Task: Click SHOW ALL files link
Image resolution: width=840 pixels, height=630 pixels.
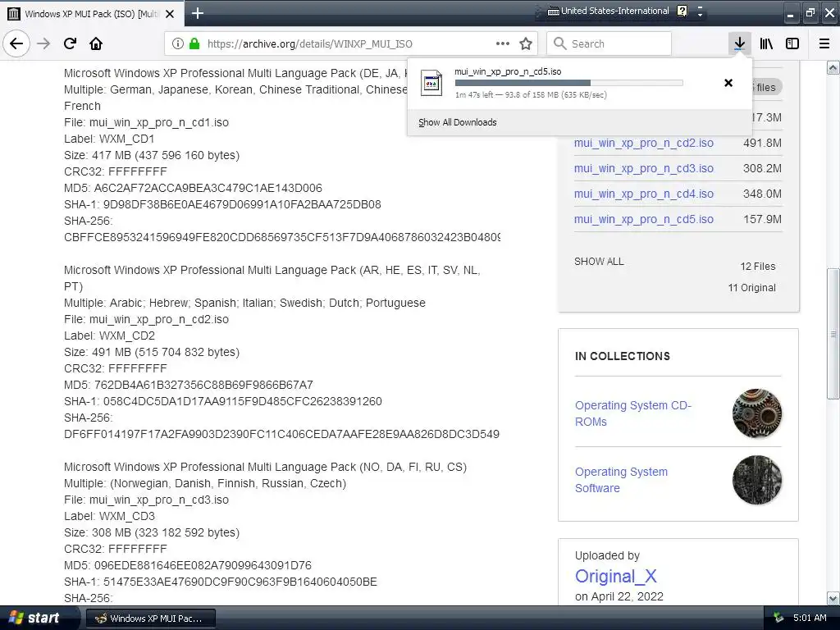Action: point(599,262)
